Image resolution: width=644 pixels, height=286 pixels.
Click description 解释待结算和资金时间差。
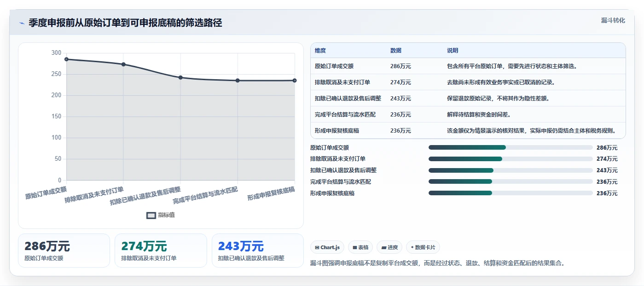[480, 115]
